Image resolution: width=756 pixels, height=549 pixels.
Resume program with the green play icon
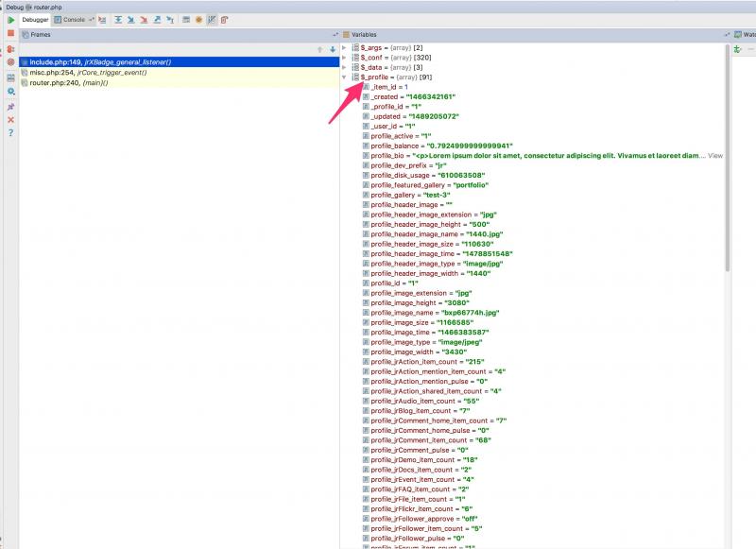[10, 19]
